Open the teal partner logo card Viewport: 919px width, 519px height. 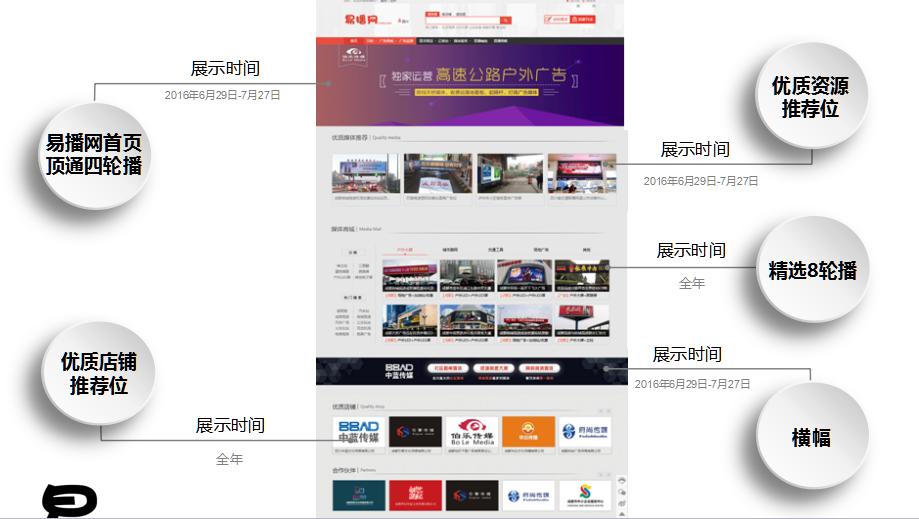[x=359, y=496]
